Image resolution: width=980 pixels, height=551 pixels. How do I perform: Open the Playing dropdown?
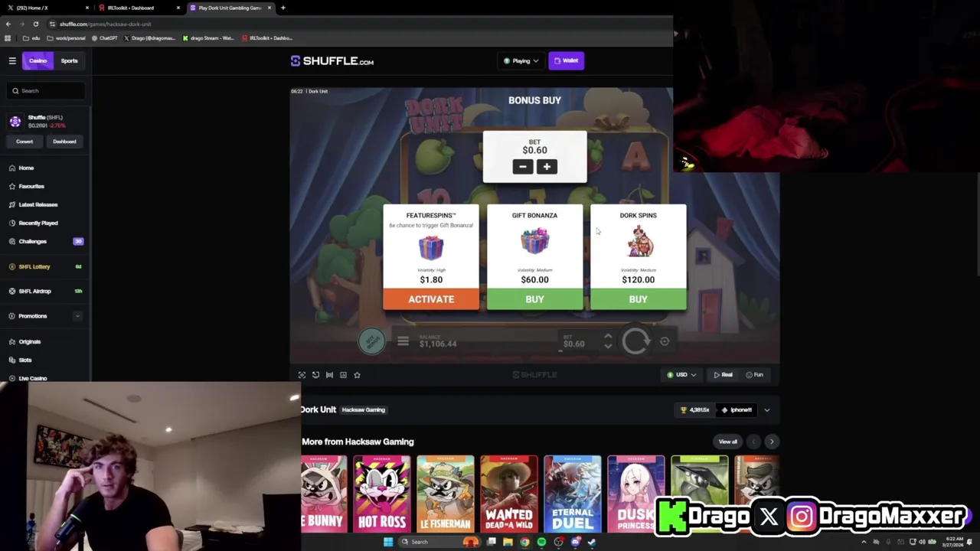tap(521, 60)
